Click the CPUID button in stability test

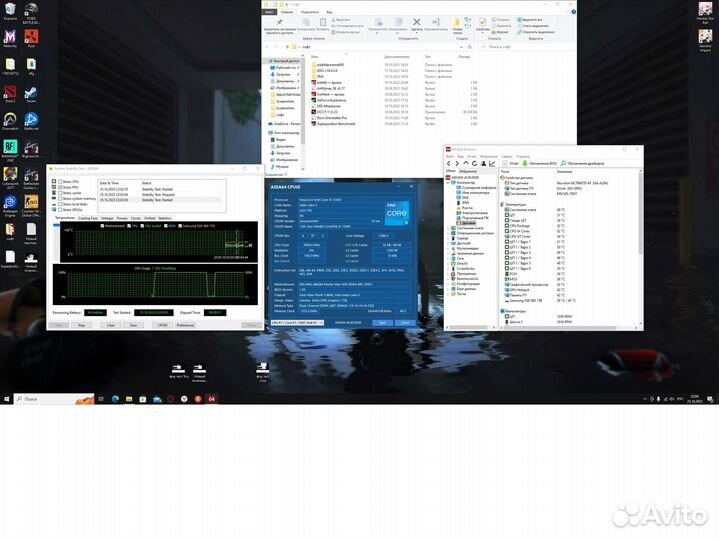pos(162,325)
